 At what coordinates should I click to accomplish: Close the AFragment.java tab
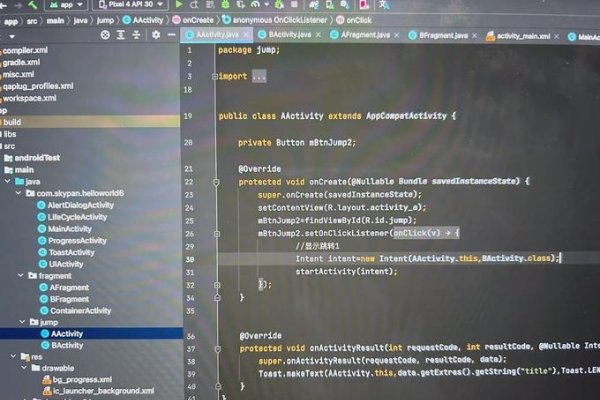coord(396,35)
